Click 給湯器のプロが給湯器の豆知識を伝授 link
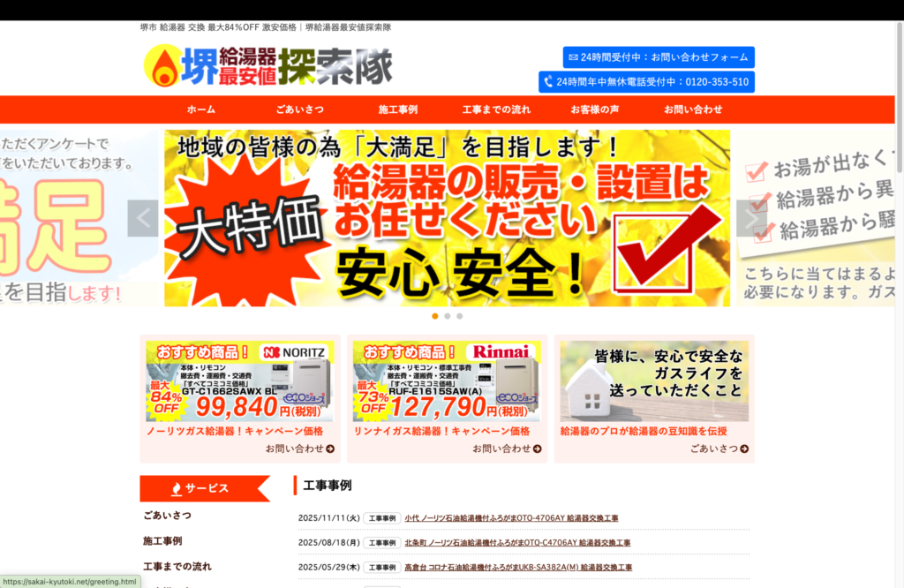 click(644, 431)
